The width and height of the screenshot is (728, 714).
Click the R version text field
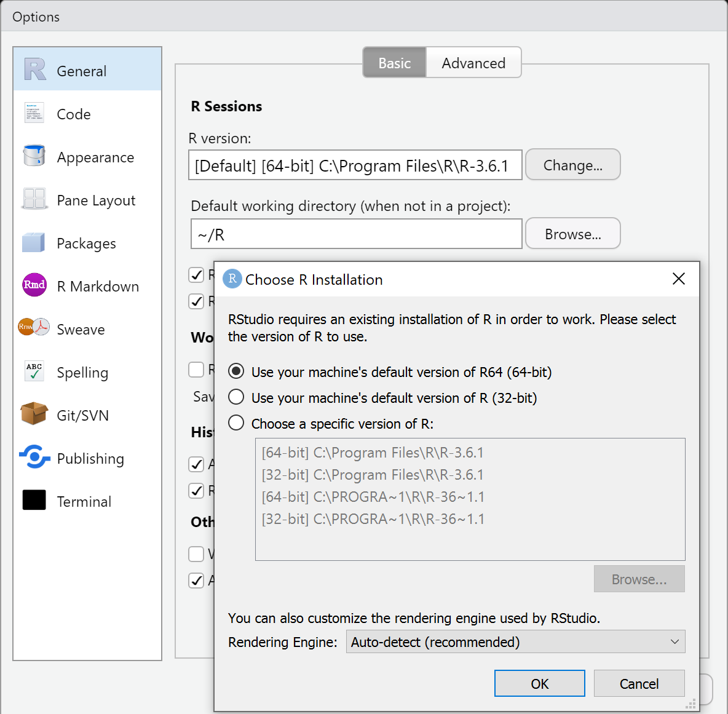355,165
